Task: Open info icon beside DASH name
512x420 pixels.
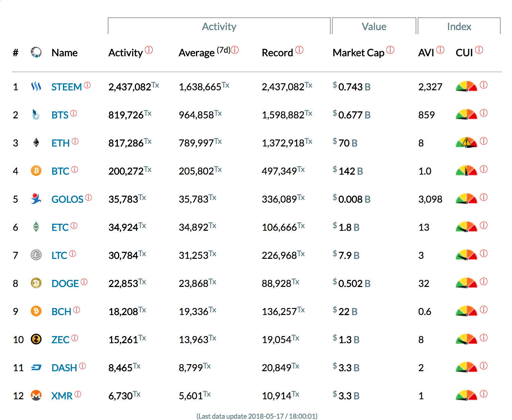Action: (82, 366)
